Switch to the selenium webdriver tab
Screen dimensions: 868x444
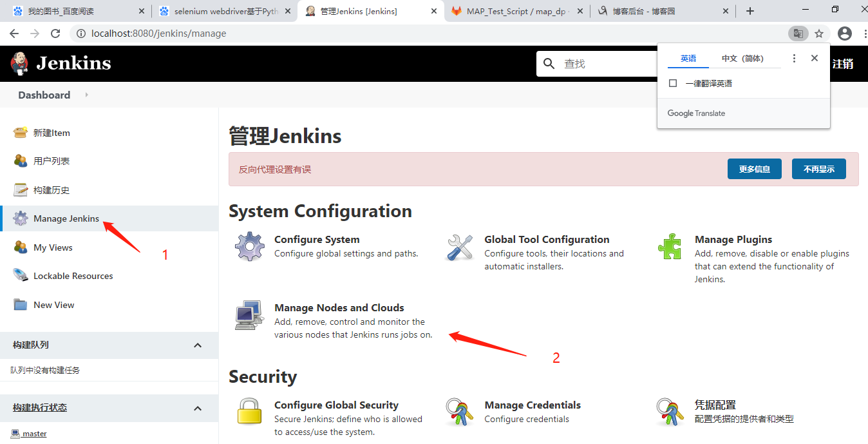coord(225,11)
